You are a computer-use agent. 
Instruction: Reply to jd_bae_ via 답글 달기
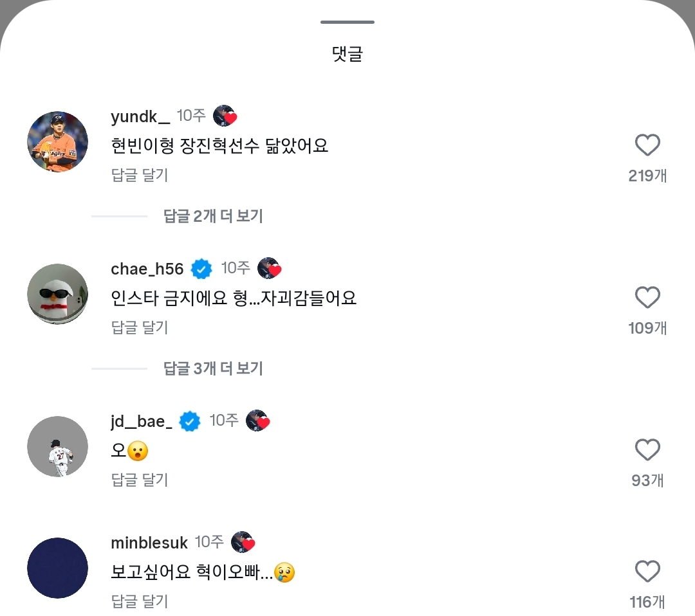coord(140,480)
